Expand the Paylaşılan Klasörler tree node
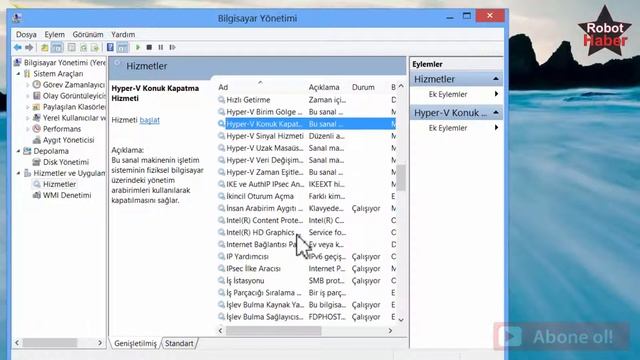 click(27, 107)
